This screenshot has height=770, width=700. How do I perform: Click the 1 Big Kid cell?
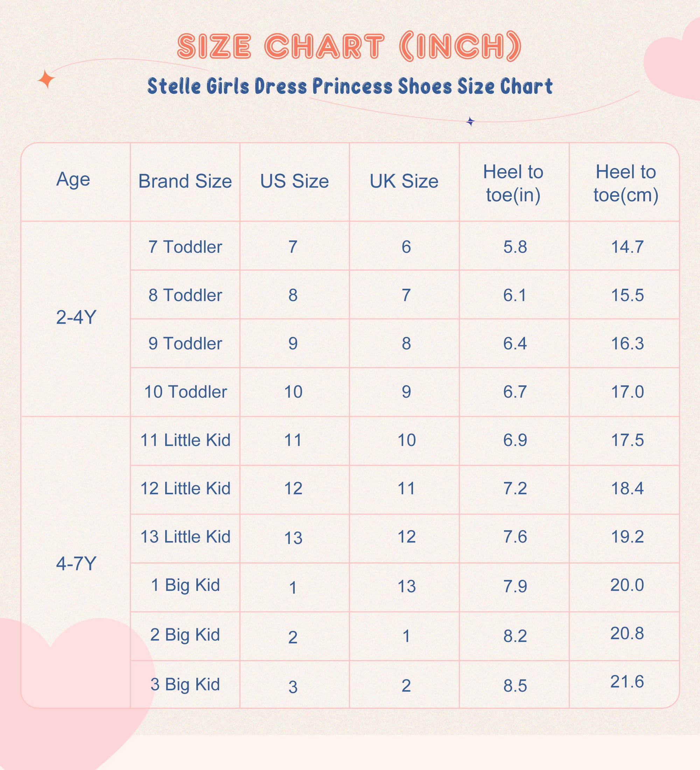tap(185, 585)
